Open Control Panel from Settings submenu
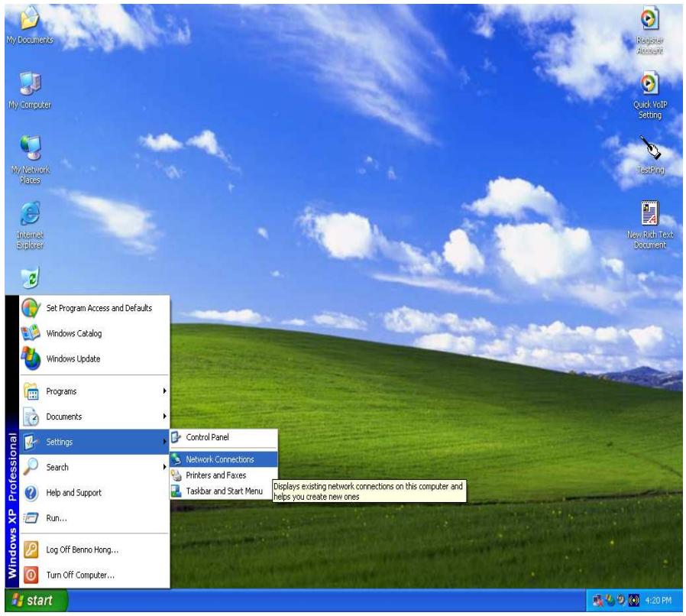Image resolution: width=686 pixels, height=616 pixels. tap(224, 437)
